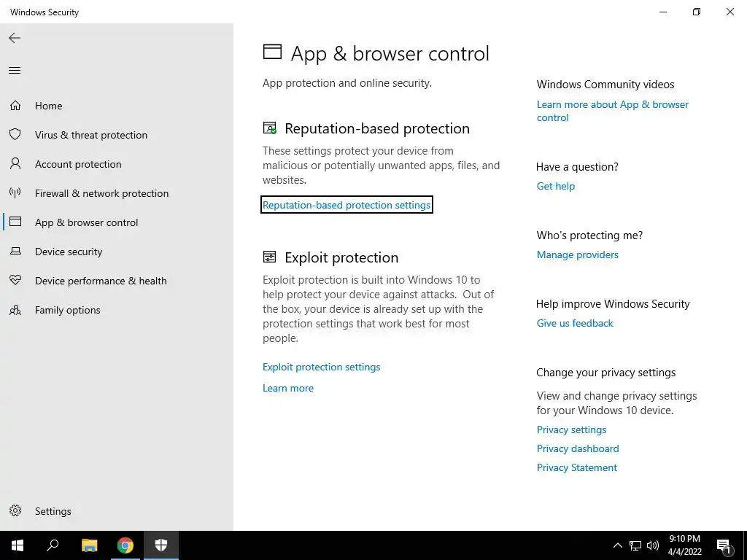
Task: Click the volume speaker tray icon
Action: (653, 545)
